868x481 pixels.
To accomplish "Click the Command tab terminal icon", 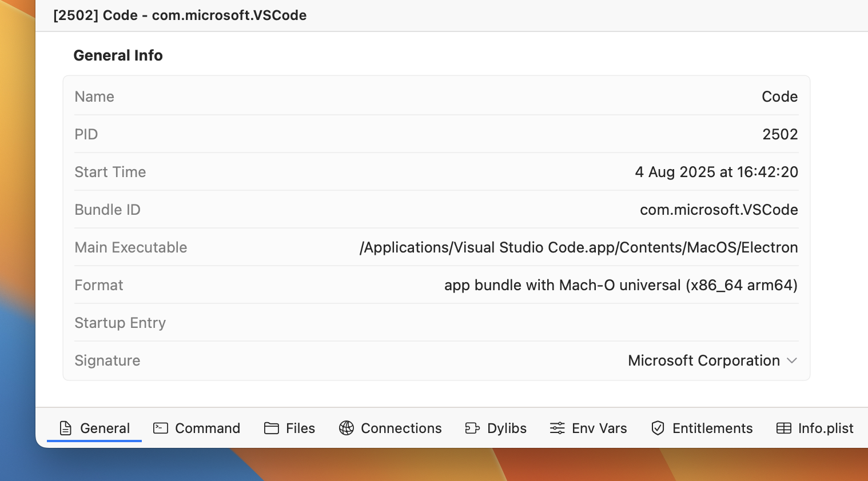I will coord(161,428).
